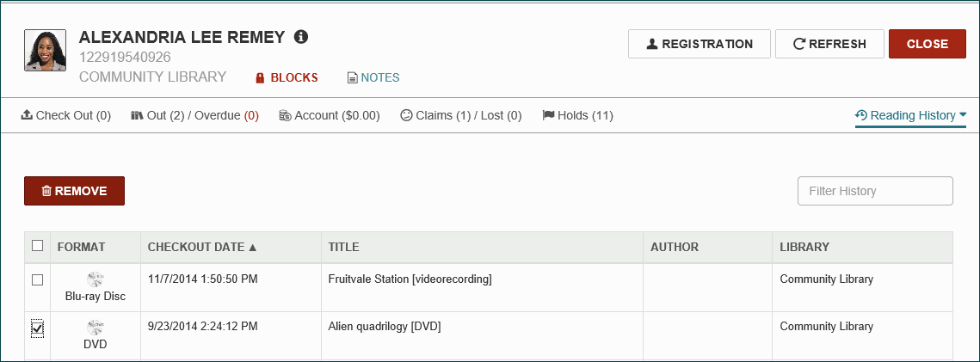Click the DVD format icon

tap(95, 328)
